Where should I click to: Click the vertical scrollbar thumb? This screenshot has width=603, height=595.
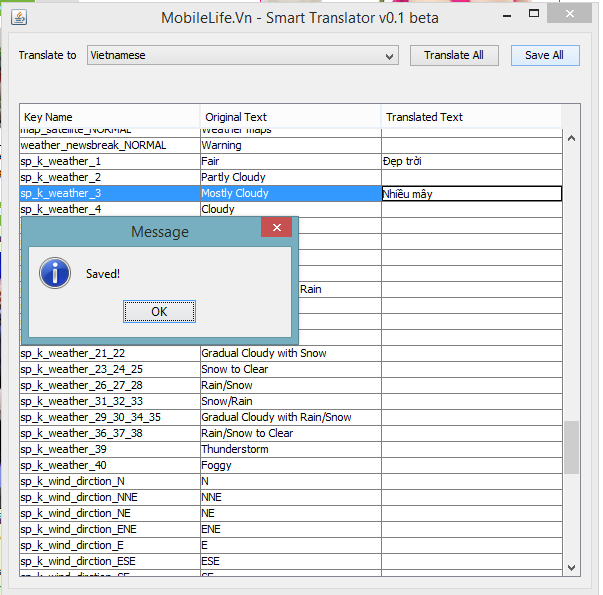[571, 447]
